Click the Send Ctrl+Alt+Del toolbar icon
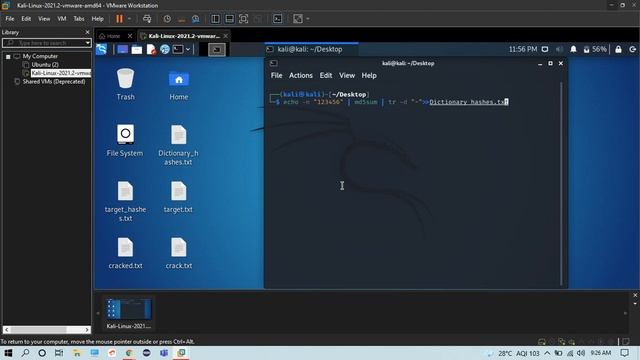 click(x=147, y=19)
